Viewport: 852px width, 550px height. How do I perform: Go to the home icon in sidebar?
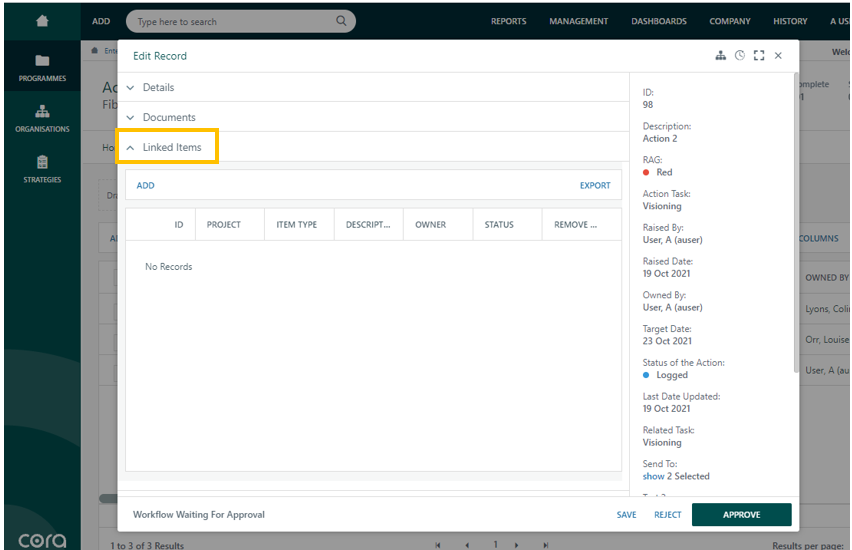tap(42, 21)
